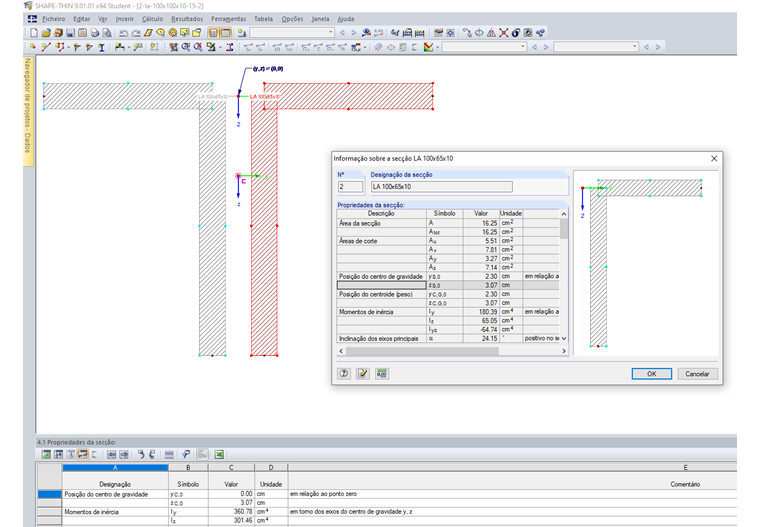The width and height of the screenshot is (760, 527).
Task: Click the black bomb icon in toolbar
Action: point(516,33)
